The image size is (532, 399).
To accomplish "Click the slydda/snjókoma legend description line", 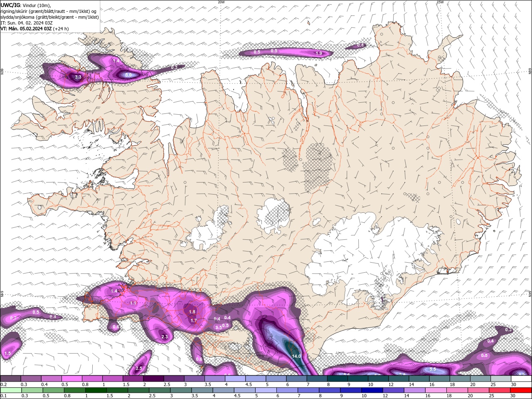I will [x=50, y=17].
